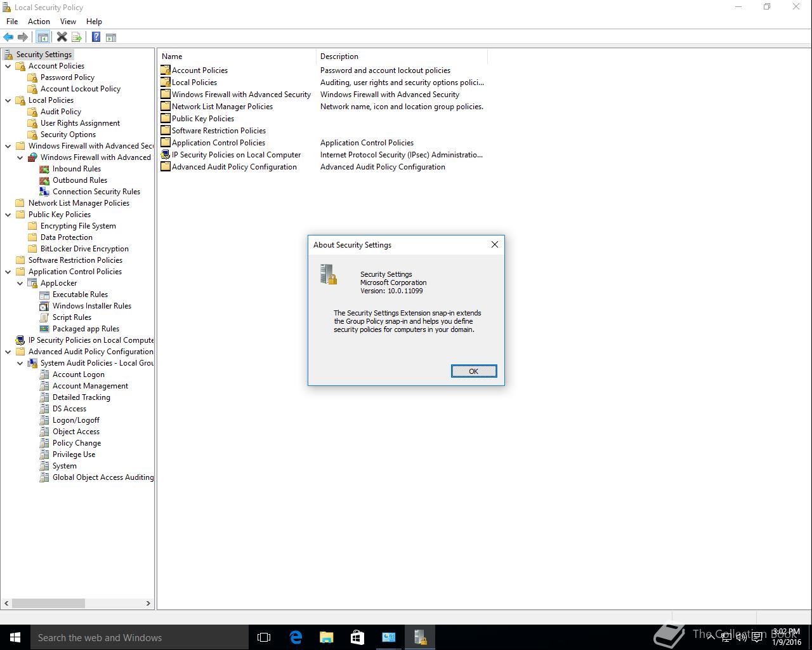Collapse the AppLocker node
The image size is (812, 650).
click(20, 283)
